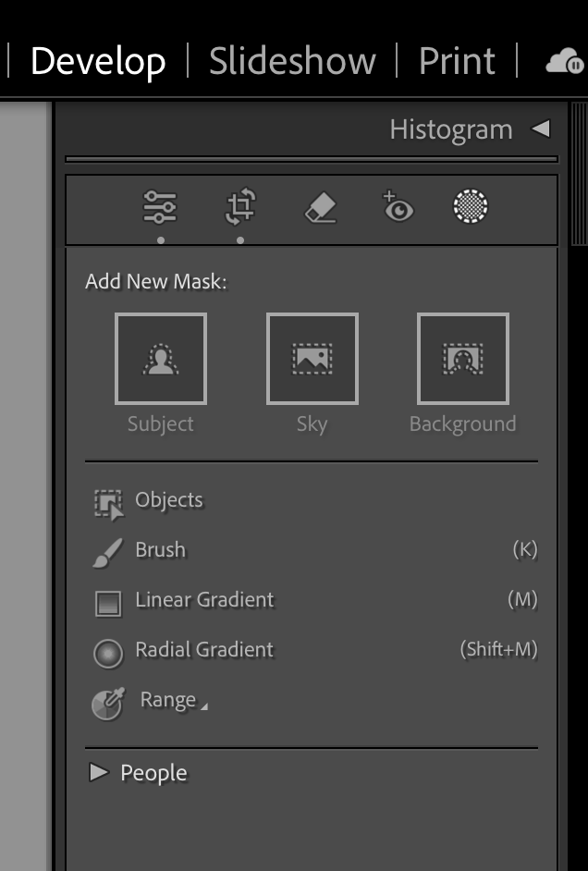The width and height of the screenshot is (588, 871).
Task: Switch to the Slideshow module
Action: click(x=292, y=61)
